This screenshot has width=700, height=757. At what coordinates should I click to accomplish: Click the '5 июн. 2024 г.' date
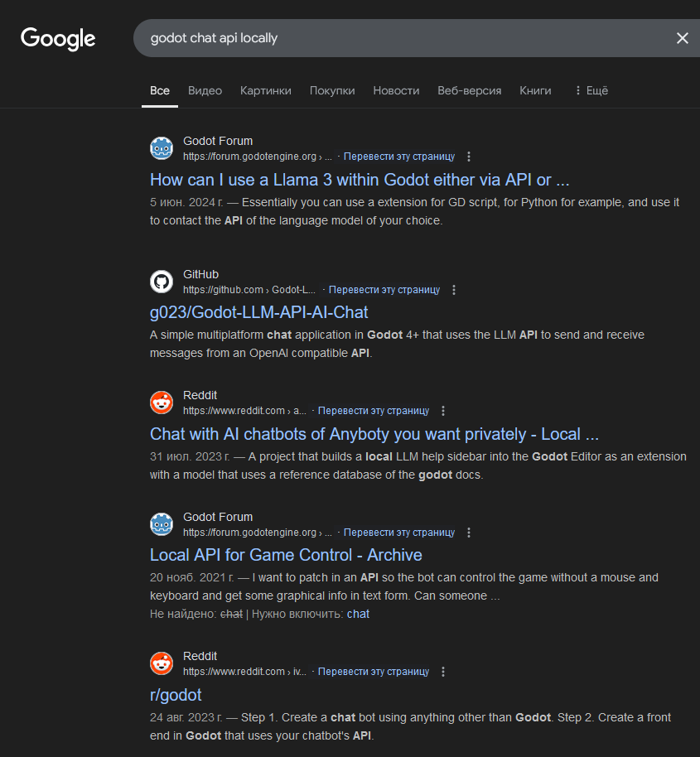point(186,202)
